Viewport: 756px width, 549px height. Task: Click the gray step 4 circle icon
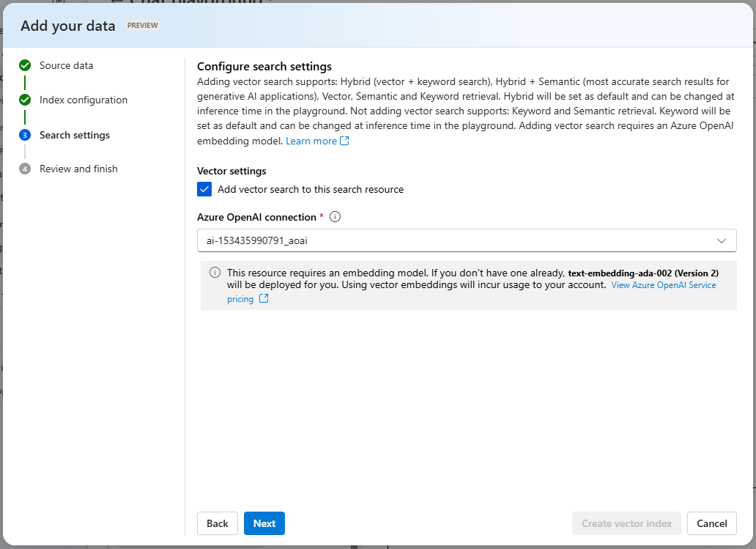pyautogui.click(x=25, y=169)
